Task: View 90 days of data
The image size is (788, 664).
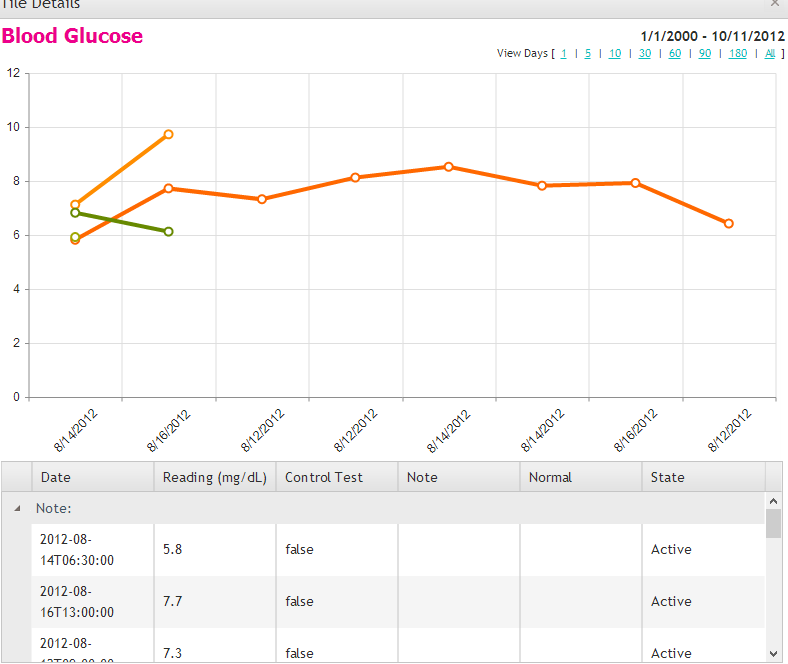Action: 705,53
